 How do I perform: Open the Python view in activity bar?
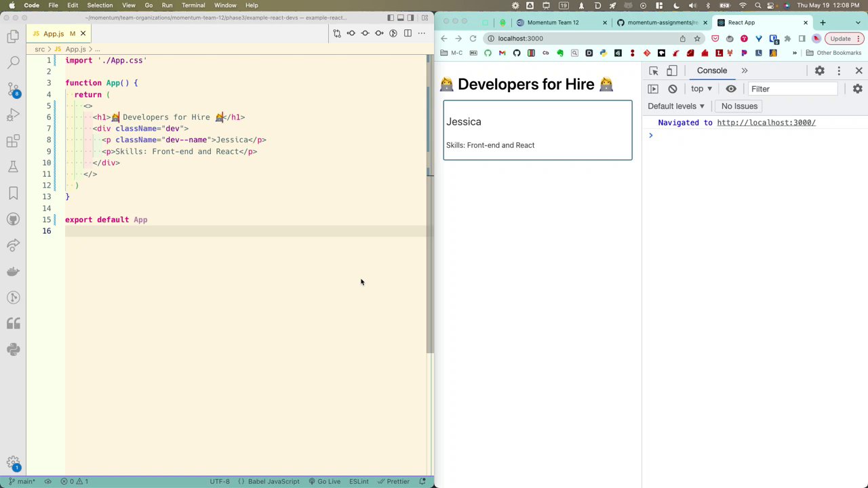[13, 349]
